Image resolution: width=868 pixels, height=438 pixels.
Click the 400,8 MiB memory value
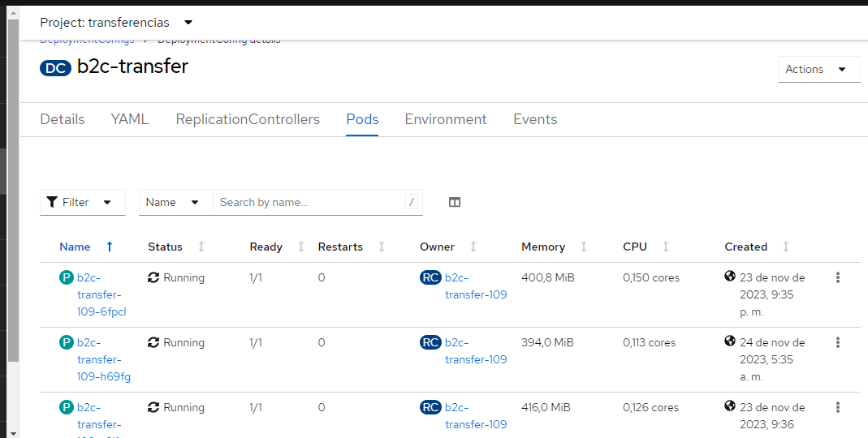(x=548, y=277)
